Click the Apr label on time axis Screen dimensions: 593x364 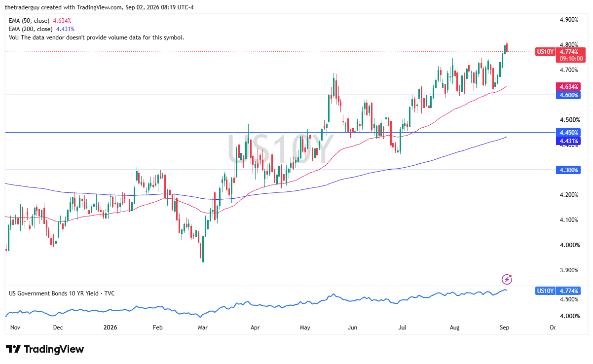[x=255, y=327]
